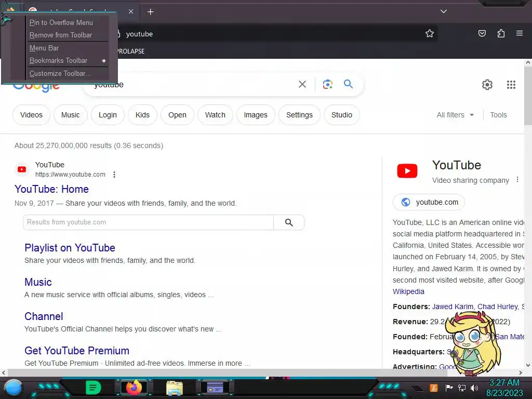Click horizontal page scrollbar thumb
The height and width of the screenshot is (399, 532).
(x=228, y=373)
